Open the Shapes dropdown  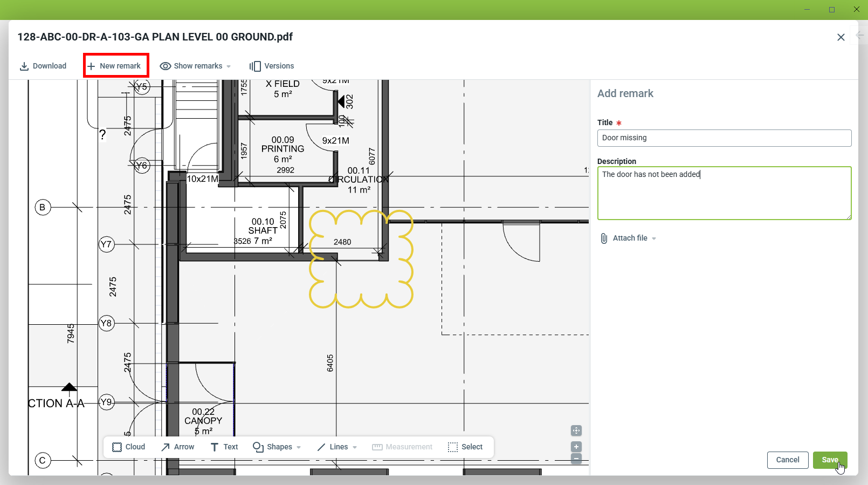[277, 447]
